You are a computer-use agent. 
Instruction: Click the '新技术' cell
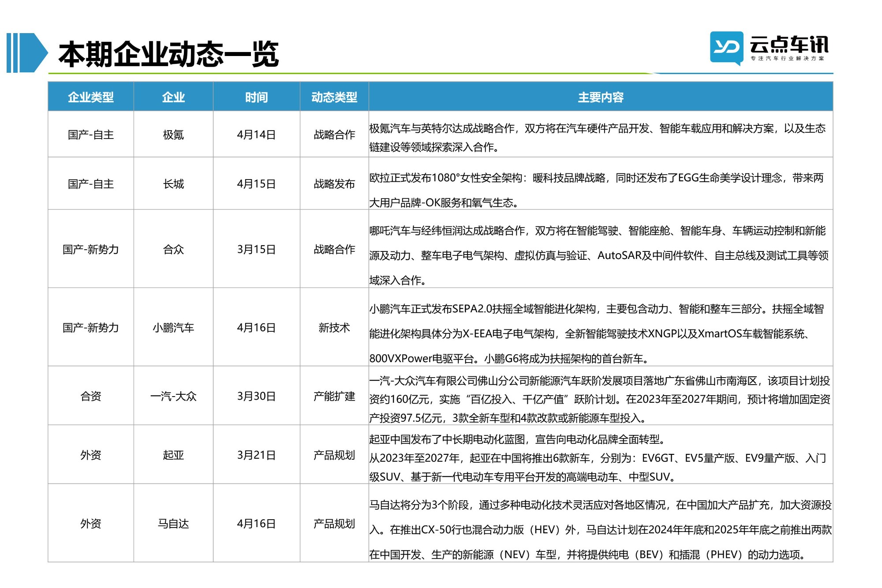tap(334, 327)
